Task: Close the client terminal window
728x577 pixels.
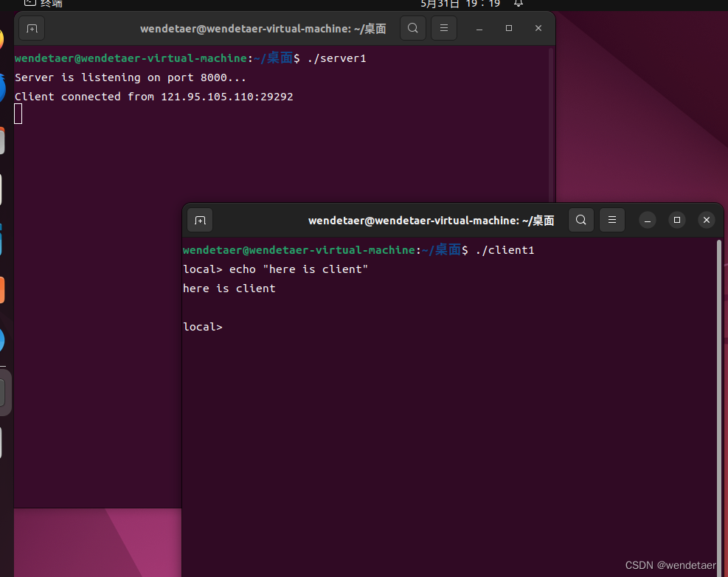Action: (x=707, y=220)
